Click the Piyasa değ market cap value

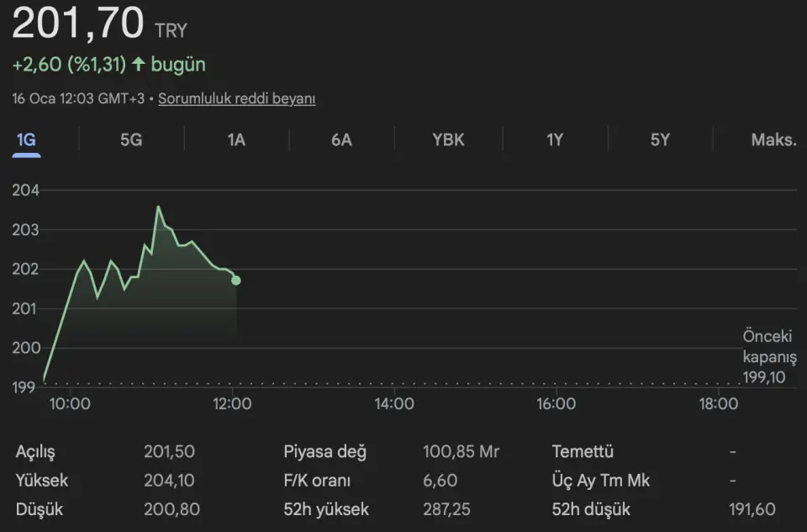point(461,452)
